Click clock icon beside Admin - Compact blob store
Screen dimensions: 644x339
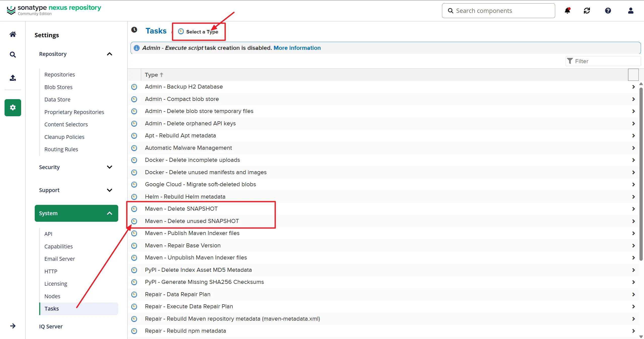click(134, 99)
